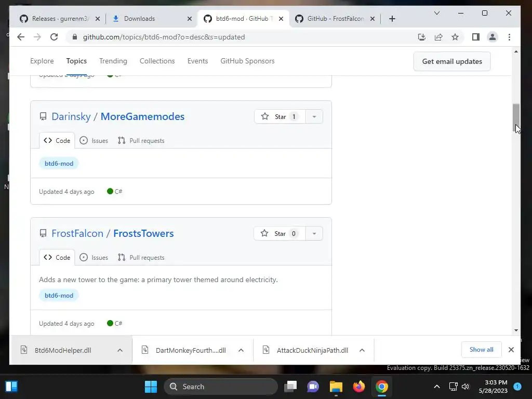Screen dimensions: 532x399
Task: Click the scrollbar down arrow
Action: (516, 330)
